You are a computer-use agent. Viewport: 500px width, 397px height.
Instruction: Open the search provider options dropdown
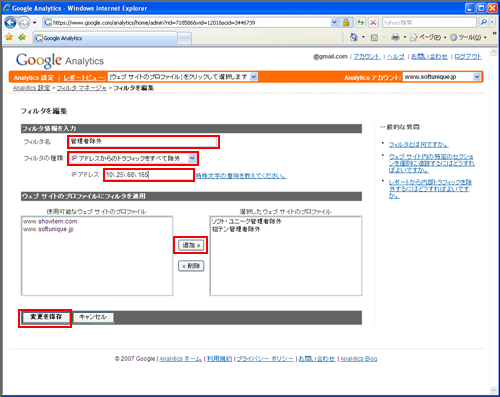(492, 22)
